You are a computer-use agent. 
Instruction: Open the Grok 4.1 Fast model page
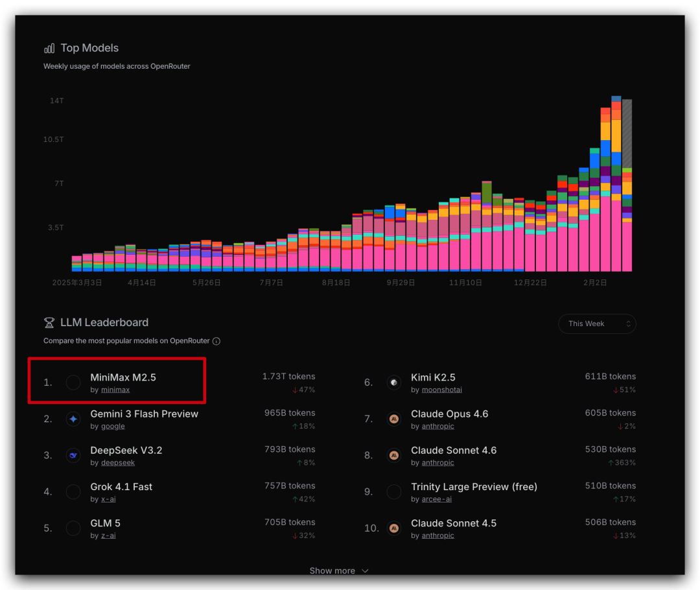121,487
